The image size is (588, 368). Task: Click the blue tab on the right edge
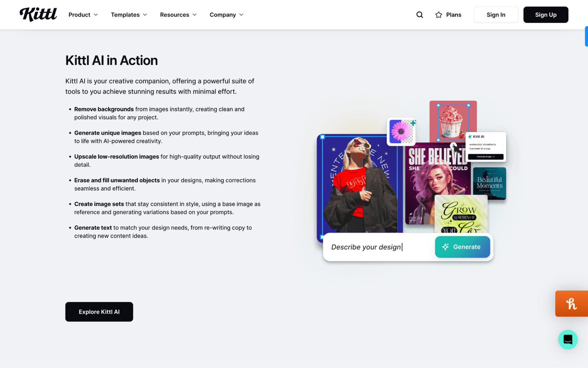(586, 36)
